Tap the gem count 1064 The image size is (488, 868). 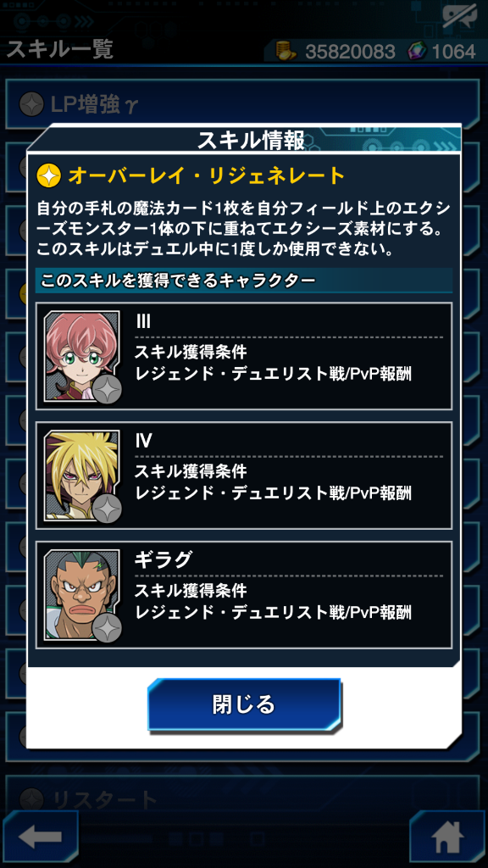(454, 52)
